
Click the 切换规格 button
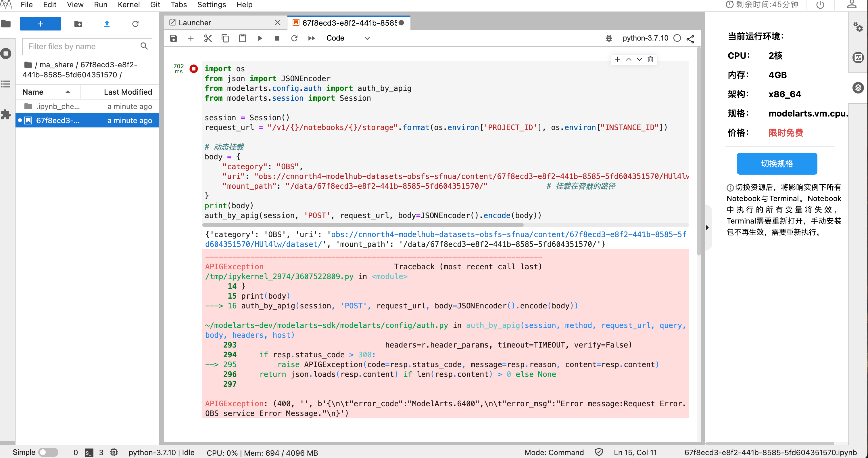click(x=777, y=164)
